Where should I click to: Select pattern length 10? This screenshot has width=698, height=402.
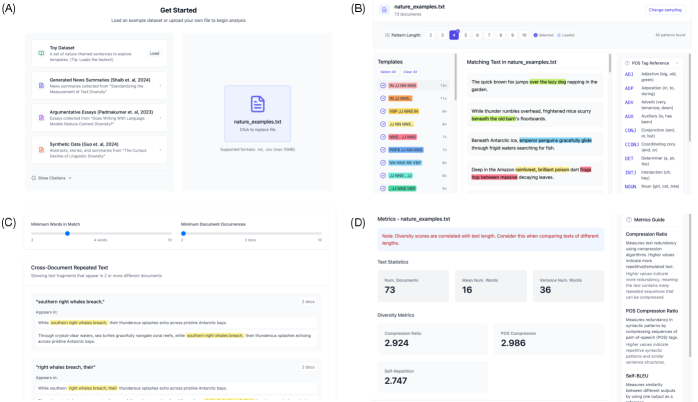(524, 35)
